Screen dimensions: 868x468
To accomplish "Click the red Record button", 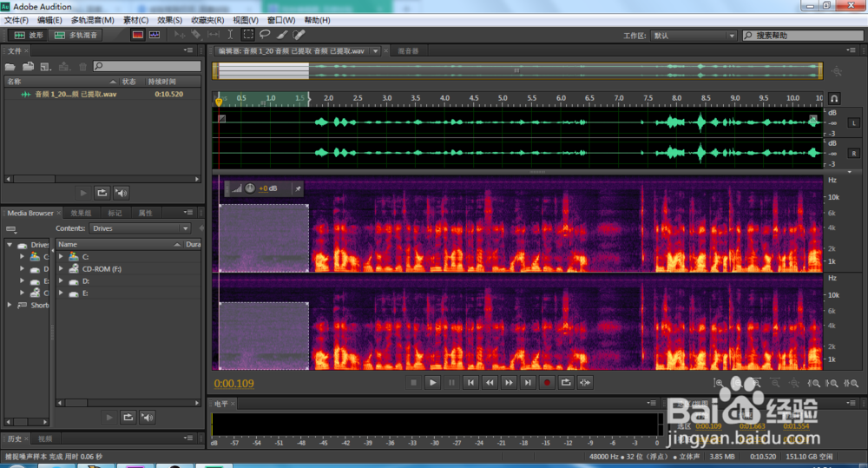I will (547, 382).
